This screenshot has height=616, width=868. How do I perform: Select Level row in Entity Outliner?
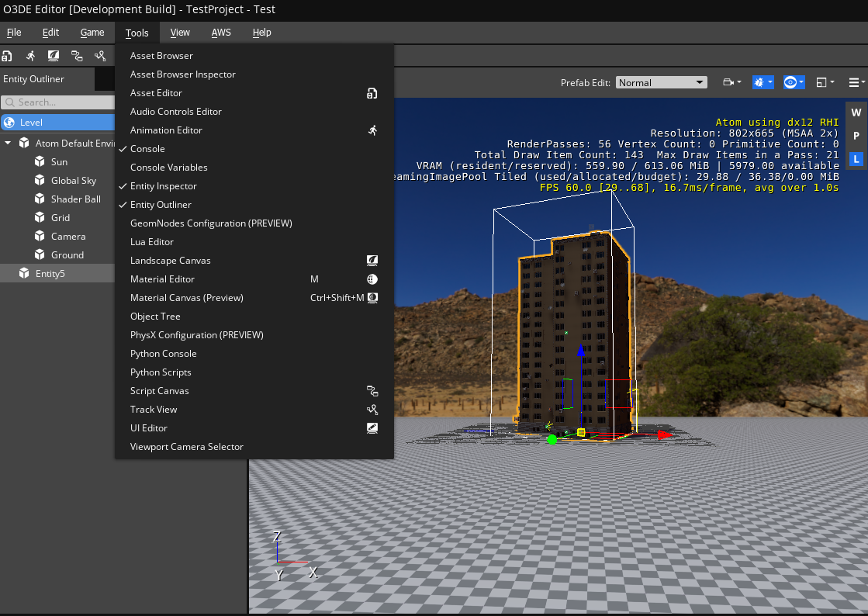pyautogui.click(x=57, y=123)
